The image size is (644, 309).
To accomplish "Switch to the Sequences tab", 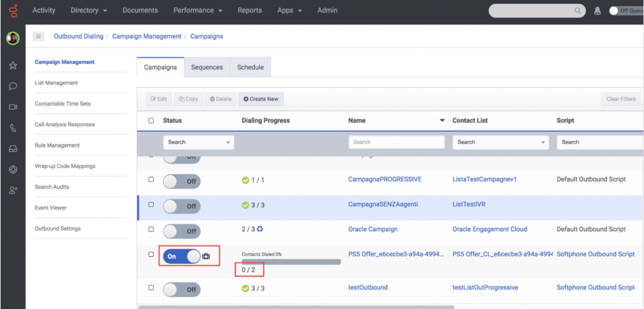I will pyautogui.click(x=207, y=67).
